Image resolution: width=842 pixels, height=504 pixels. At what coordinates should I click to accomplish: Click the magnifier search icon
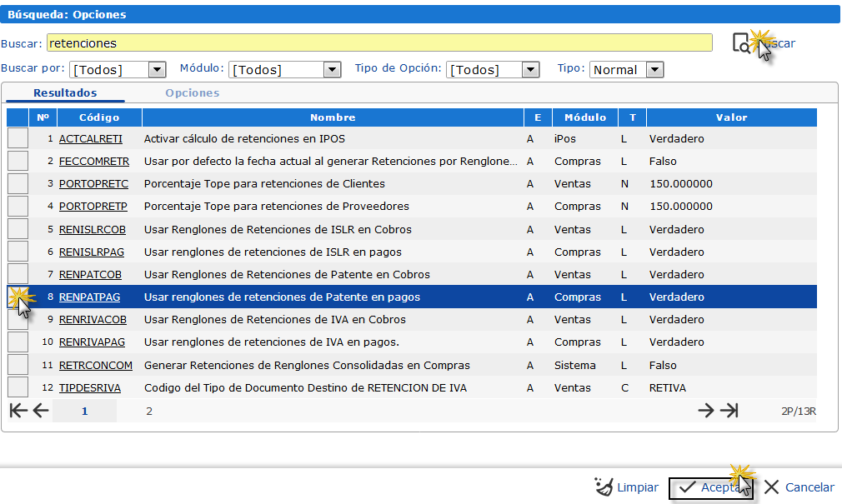click(x=741, y=43)
